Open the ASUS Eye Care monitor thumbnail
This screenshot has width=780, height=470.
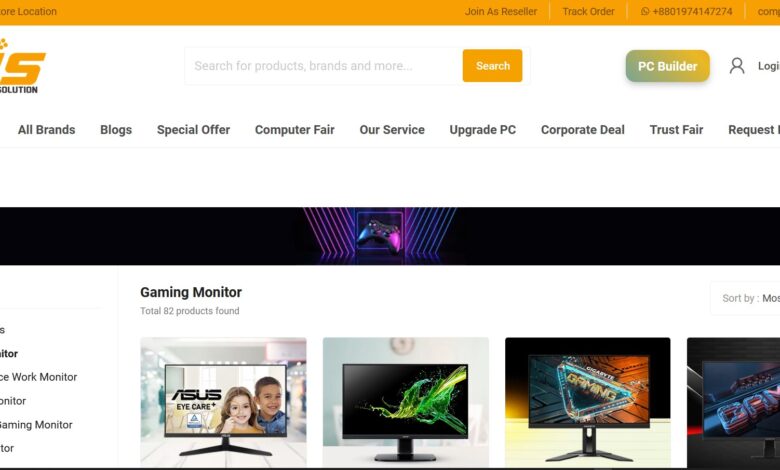pyautogui.click(x=223, y=402)
